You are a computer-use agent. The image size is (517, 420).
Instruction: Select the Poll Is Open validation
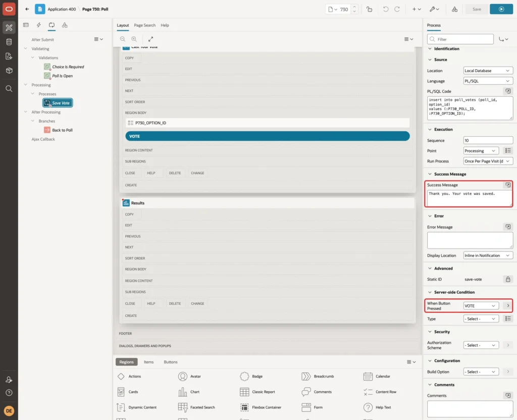(x=59, y=76)
